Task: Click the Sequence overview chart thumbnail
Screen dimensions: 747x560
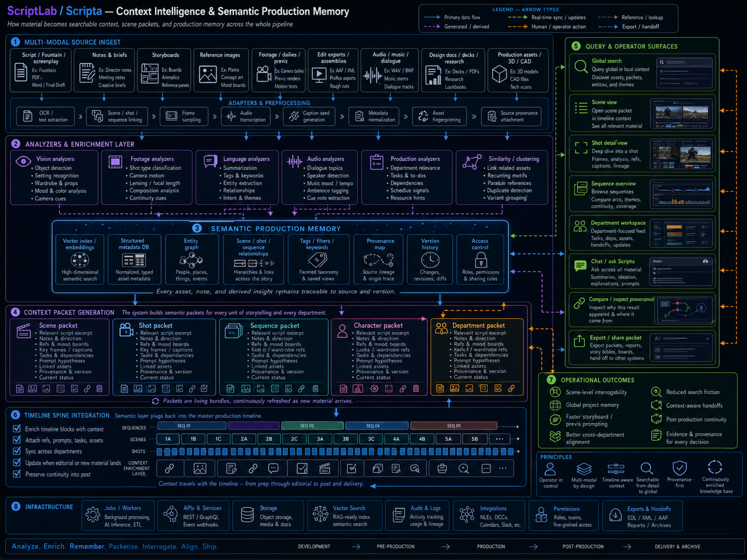Action: 681,194
